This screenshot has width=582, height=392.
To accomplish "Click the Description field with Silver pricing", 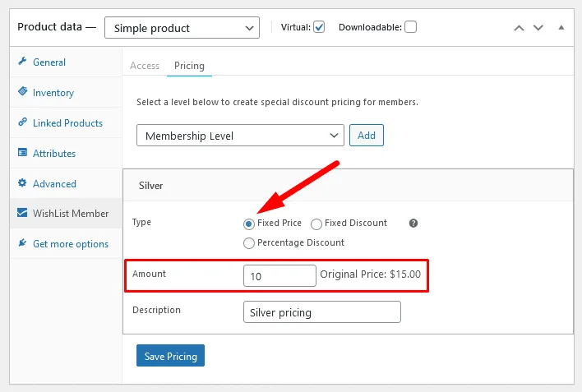I will pos(322,311).
